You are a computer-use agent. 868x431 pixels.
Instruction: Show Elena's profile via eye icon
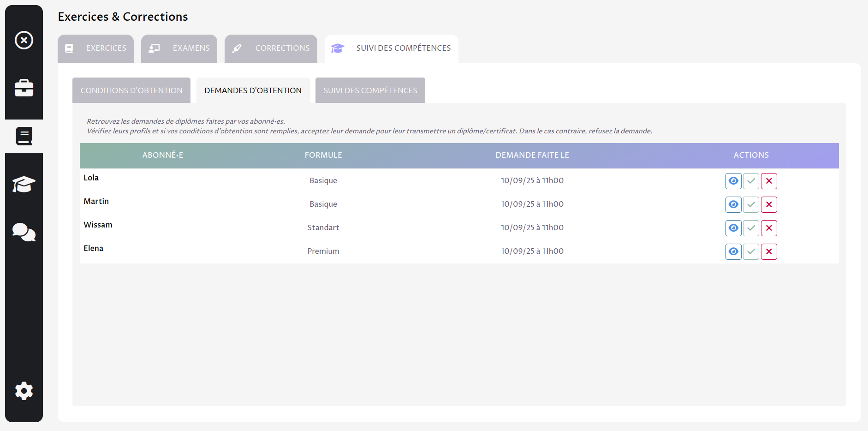coord(733,251)
